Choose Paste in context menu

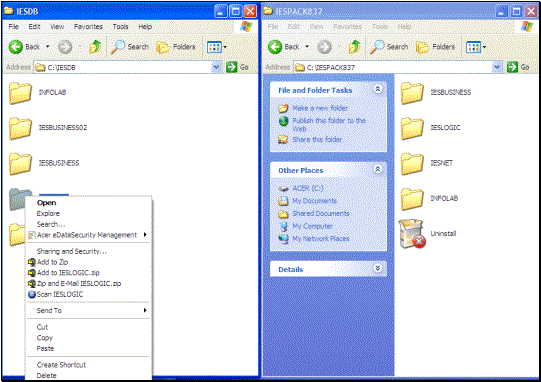coord(88,349)
